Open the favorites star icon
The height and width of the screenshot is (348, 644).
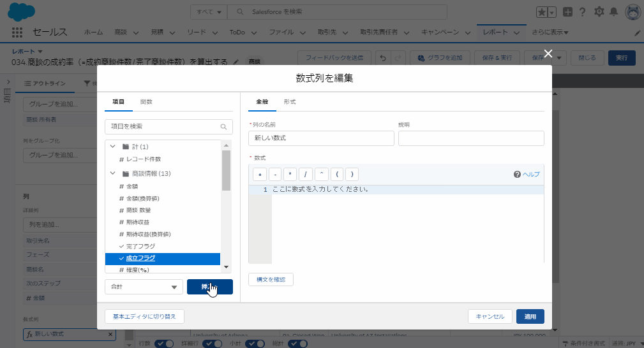click(542, 12)
